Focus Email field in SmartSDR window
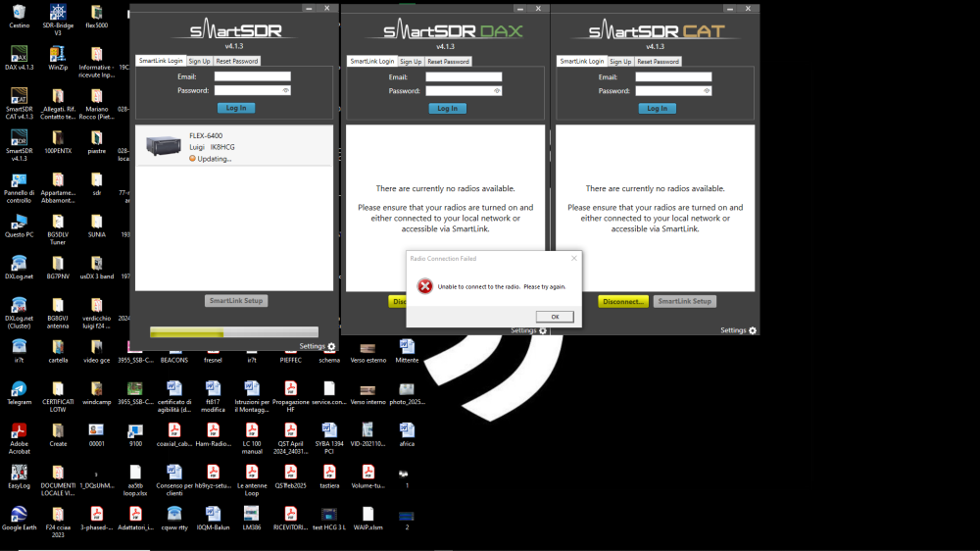Viewport: 980px width, 551px height. [253, 76]
